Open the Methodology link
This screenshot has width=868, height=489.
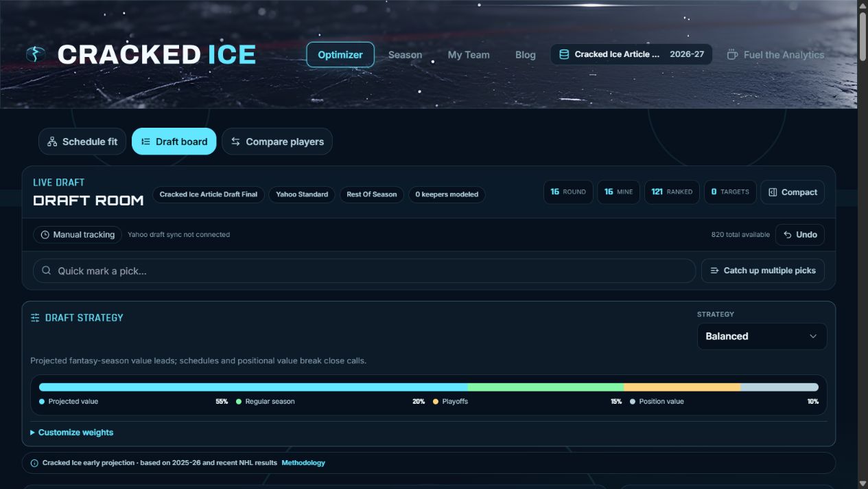click(303, 463)
